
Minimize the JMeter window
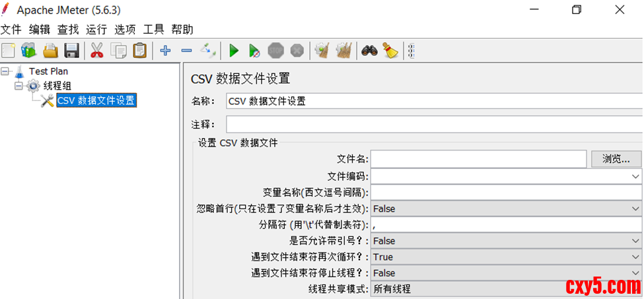pyautogui.click(x=534, y=10)
